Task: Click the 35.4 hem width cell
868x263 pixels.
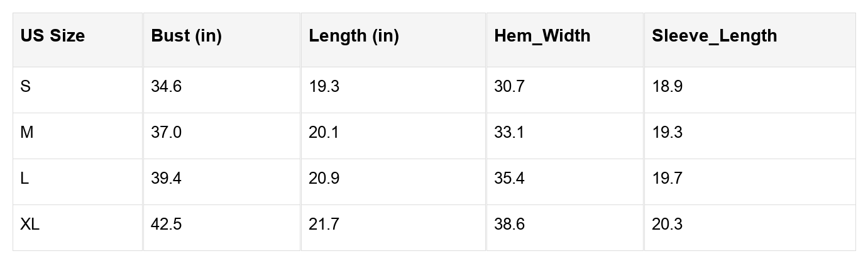Action: pos(509,179)
